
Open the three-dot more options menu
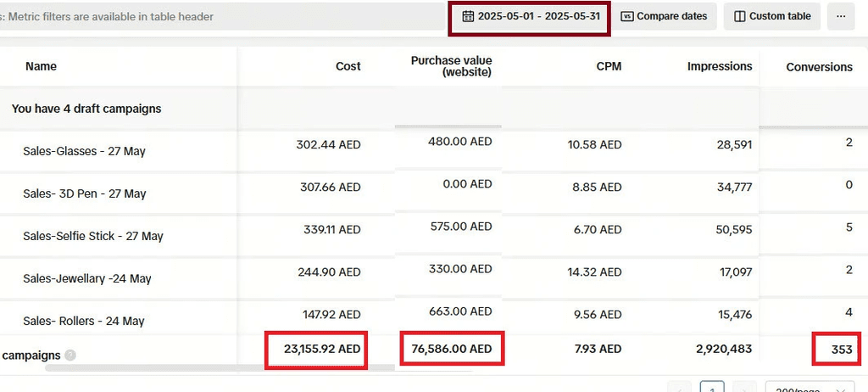(840, 16)
